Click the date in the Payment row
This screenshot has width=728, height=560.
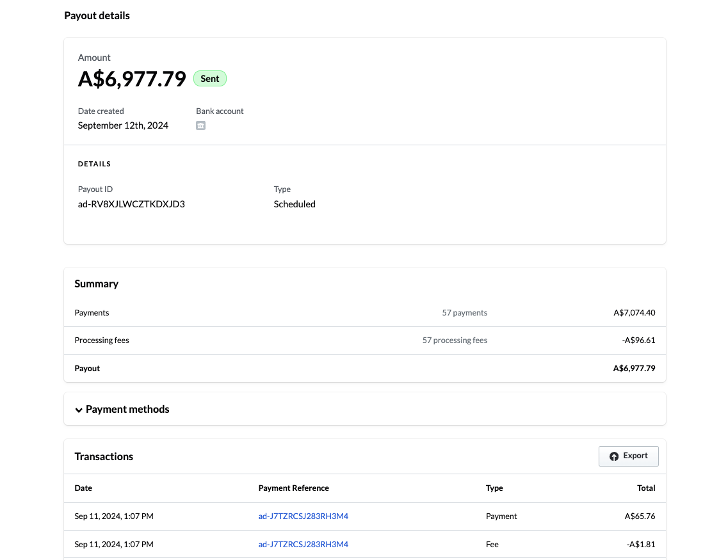(x=114, y=516)
